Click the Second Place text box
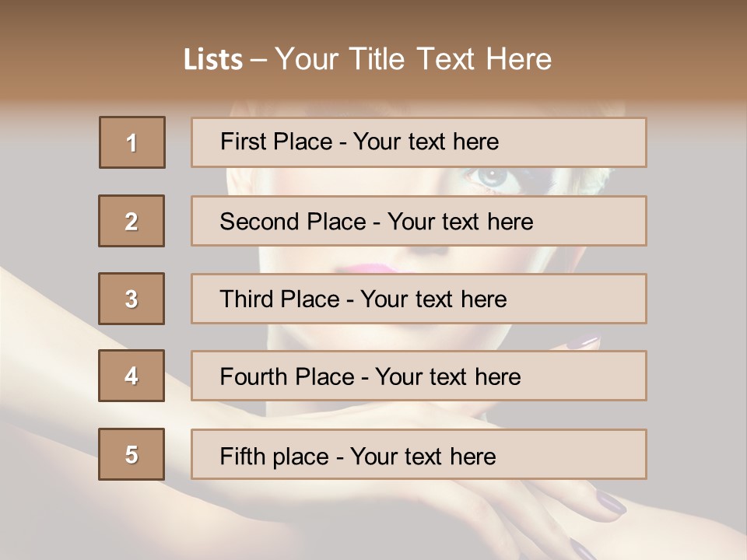This screenshot has height=560, width=747. coord(419,221)
